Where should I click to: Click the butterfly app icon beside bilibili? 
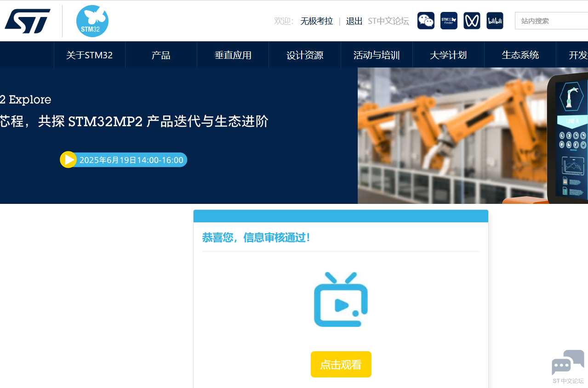pyautogui.click(x=472, y=21)
